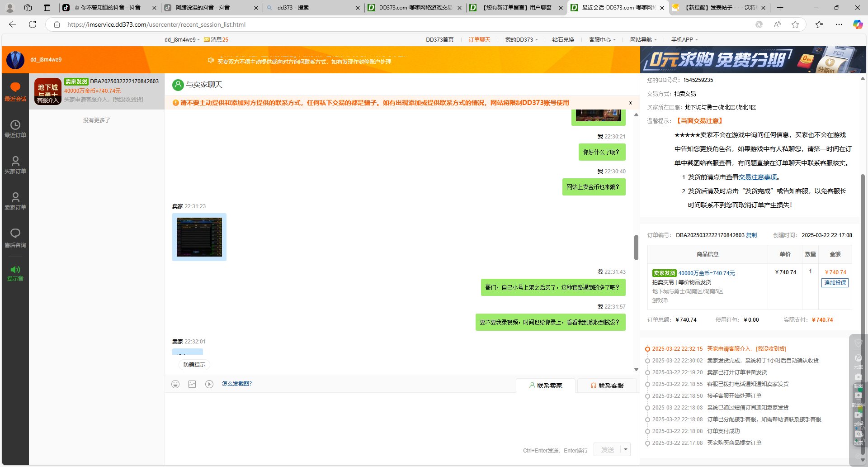
Task: Switch to the 联系卖家 tab
Action: pyautogui.click(x=546, y=386)
